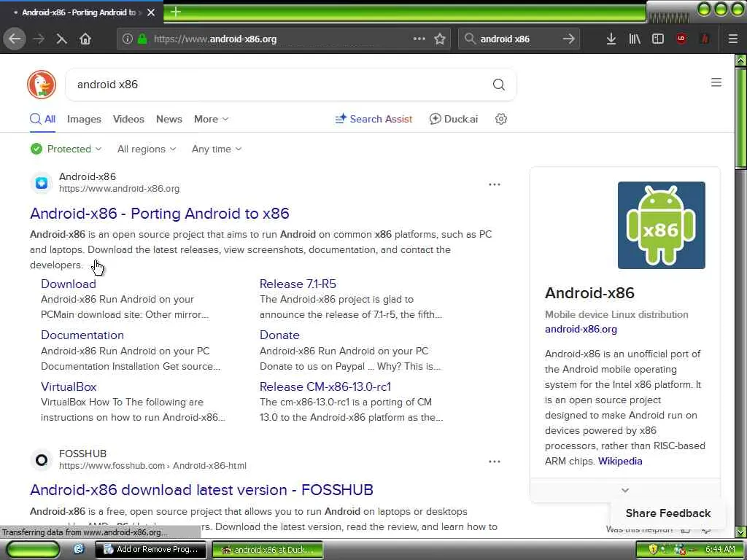Open search settings gear

(x=500, y=119)
